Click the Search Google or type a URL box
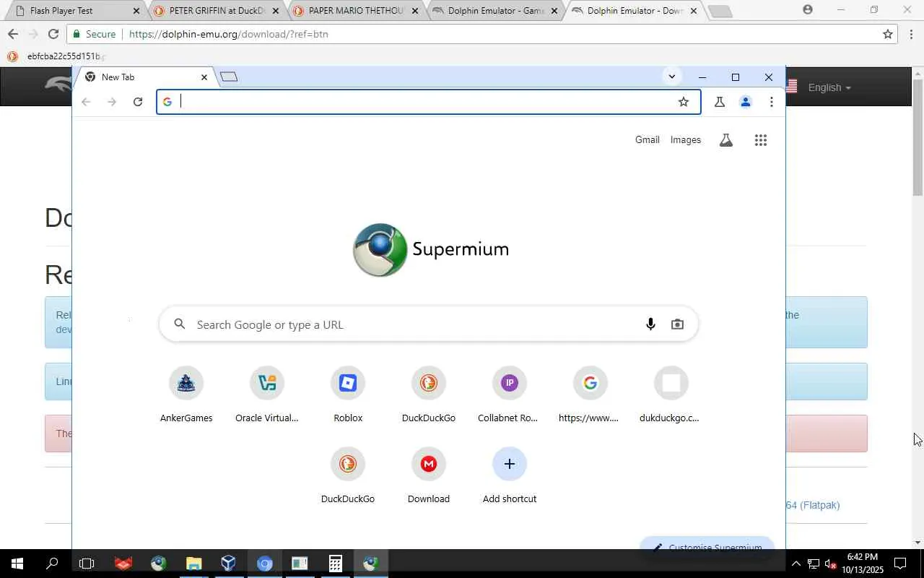The image size is (924, 578). pos(429,324)
